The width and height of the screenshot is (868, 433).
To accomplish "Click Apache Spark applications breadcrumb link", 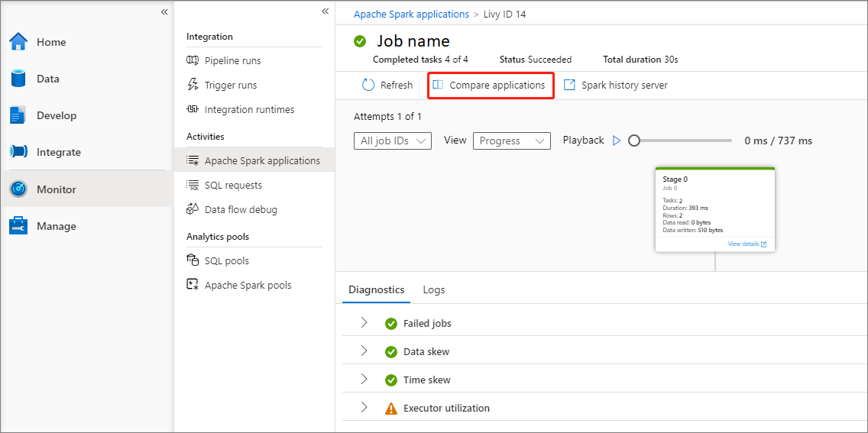I will click(411, 14).
